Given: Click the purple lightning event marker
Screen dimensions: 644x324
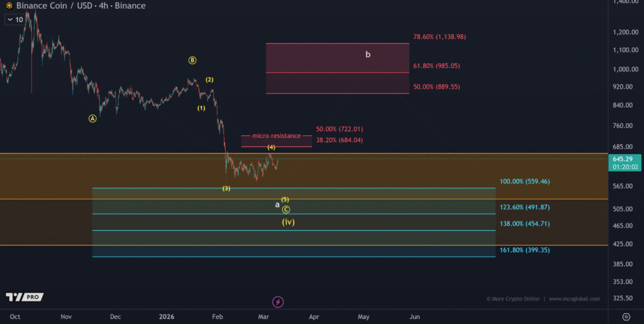Looking at the screenshot, I should [278, 302].
